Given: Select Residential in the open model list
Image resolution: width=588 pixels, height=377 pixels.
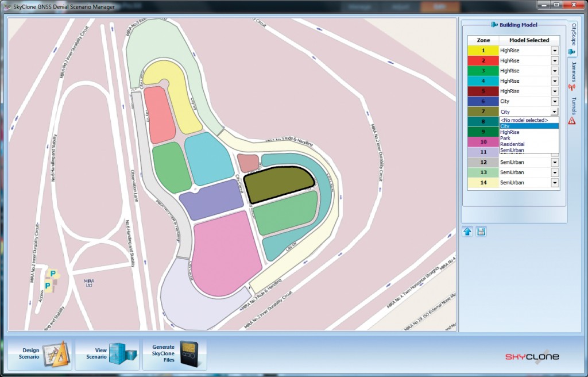Looking at the screenshot, I should [512, 144].
